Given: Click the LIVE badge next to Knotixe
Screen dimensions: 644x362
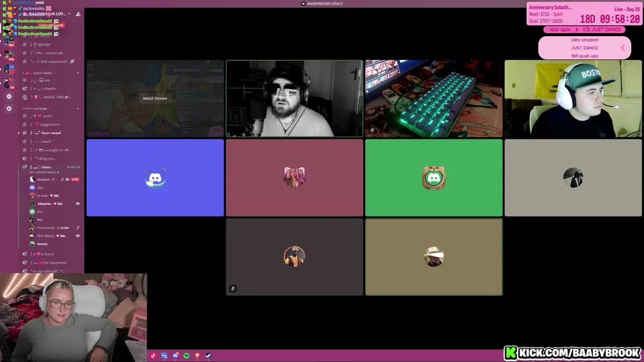Looking at the screenshot, I should tap(75, 179).
